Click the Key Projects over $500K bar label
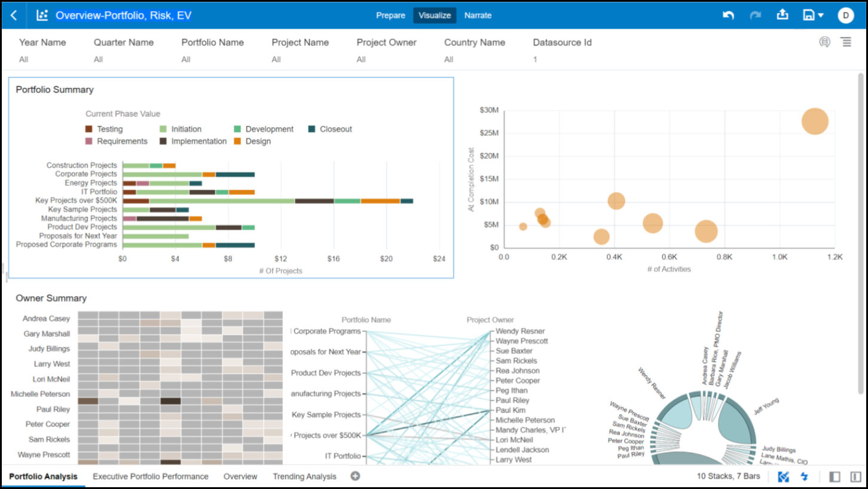 pos(76,201)
